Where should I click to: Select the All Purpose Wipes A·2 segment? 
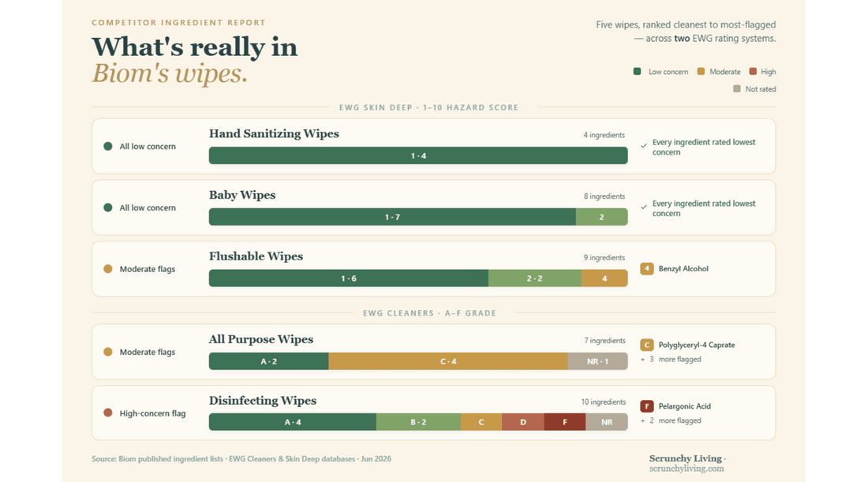point(268,361)
